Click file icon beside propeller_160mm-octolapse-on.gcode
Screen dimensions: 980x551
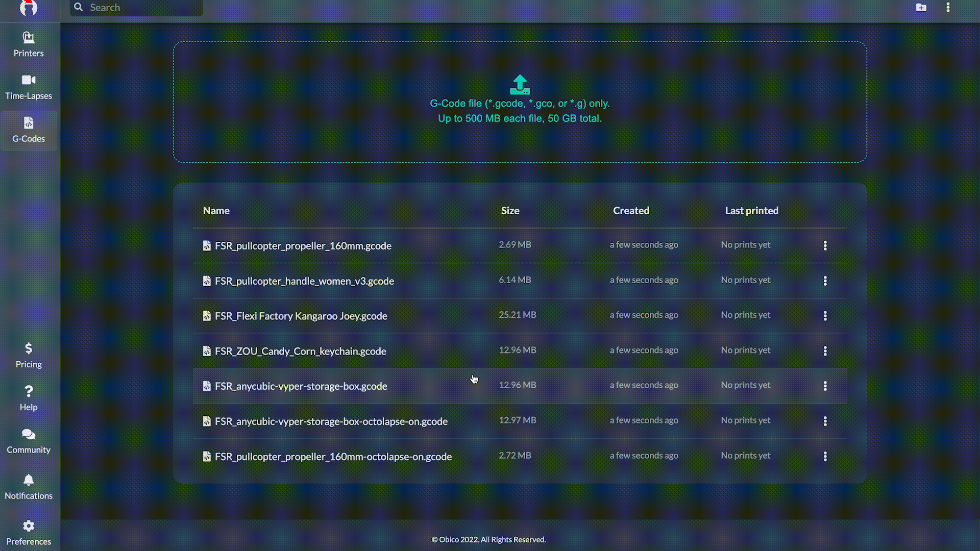coord(207,457)
